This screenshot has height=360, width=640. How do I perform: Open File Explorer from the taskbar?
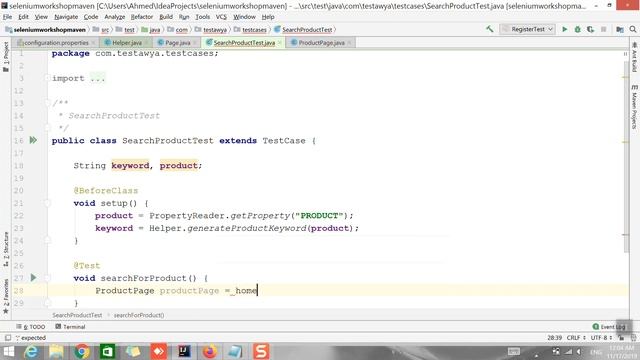[x=56, y=351]
